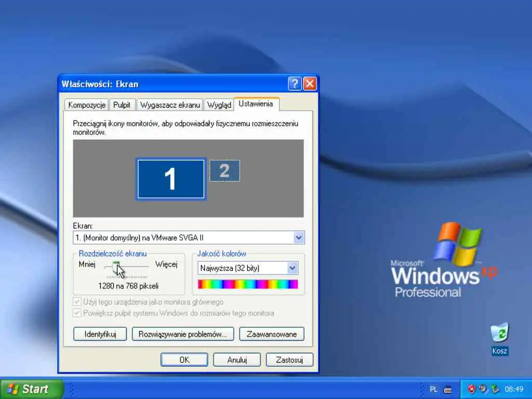The width and height of the screenshot is (532, 399).
Task: Click the 'Mniej' label by the slider
Action: (87, 264)
